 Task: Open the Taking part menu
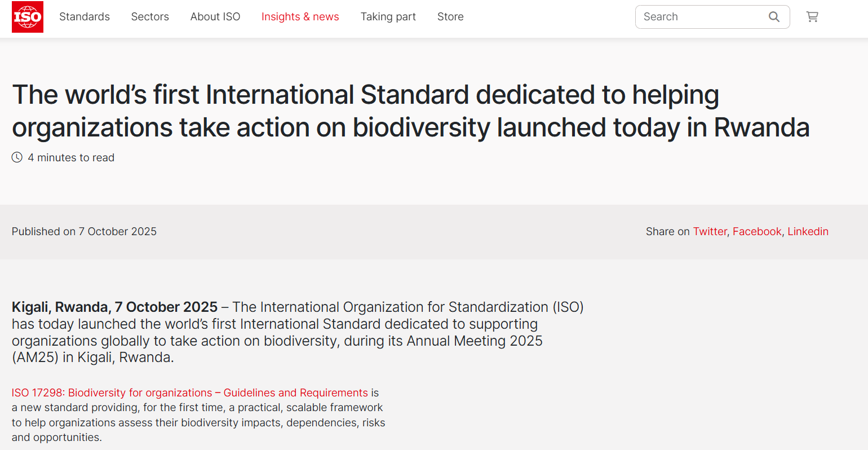tap(388, 17)
